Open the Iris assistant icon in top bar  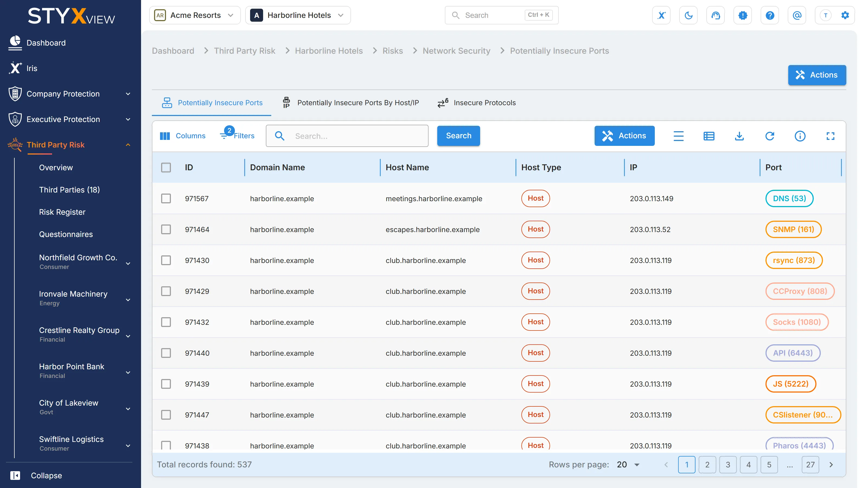(661, 15)
